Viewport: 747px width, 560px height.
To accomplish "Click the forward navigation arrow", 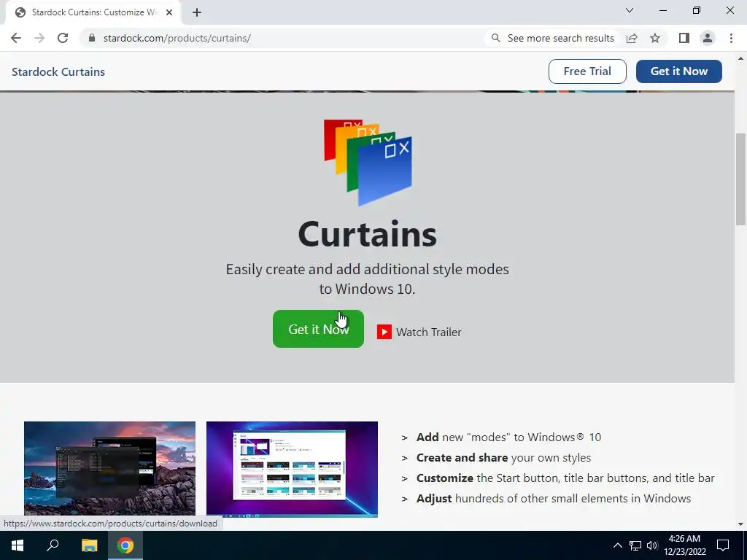I will pos(39,38).
